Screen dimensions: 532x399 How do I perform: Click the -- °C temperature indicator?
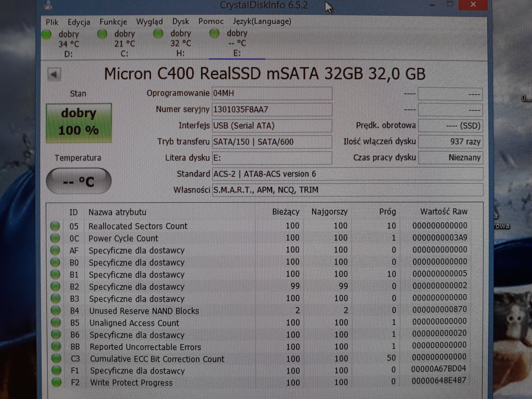point(79,181)
